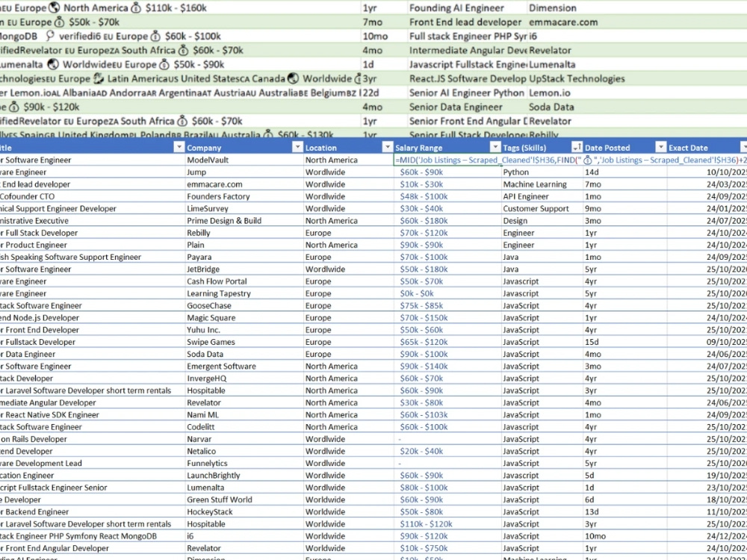The image size is (747, 560).
Task: Select the 'GooseChase' company cell
Action: 244,305
